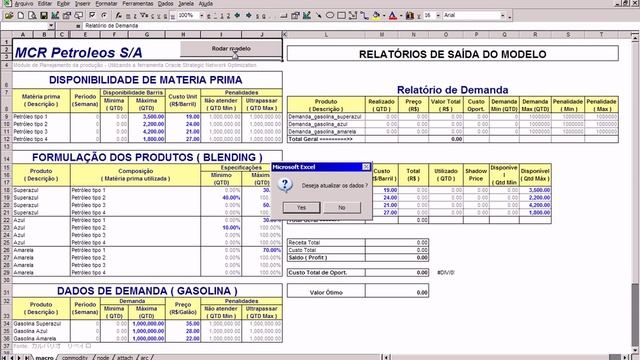Select the macro sheet tab
The height and width of the screenshot is (360, 640).
click(x=44, y=358)
